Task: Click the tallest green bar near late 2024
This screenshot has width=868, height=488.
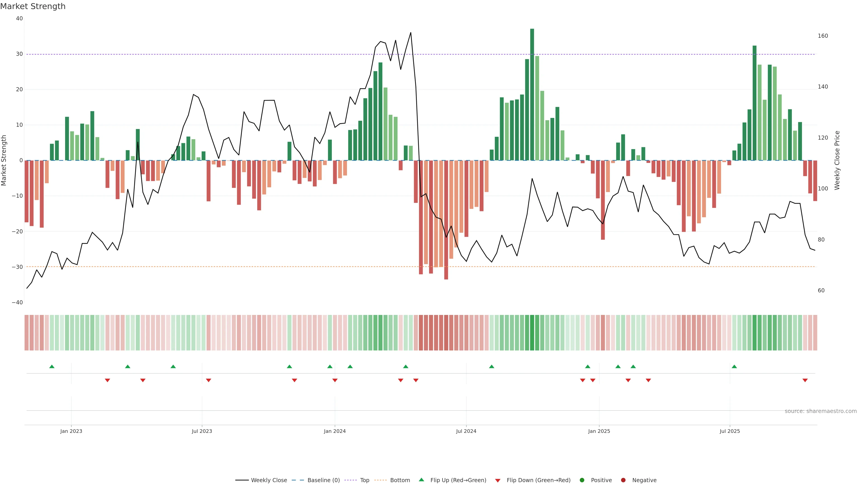Action: pos(532,94)
